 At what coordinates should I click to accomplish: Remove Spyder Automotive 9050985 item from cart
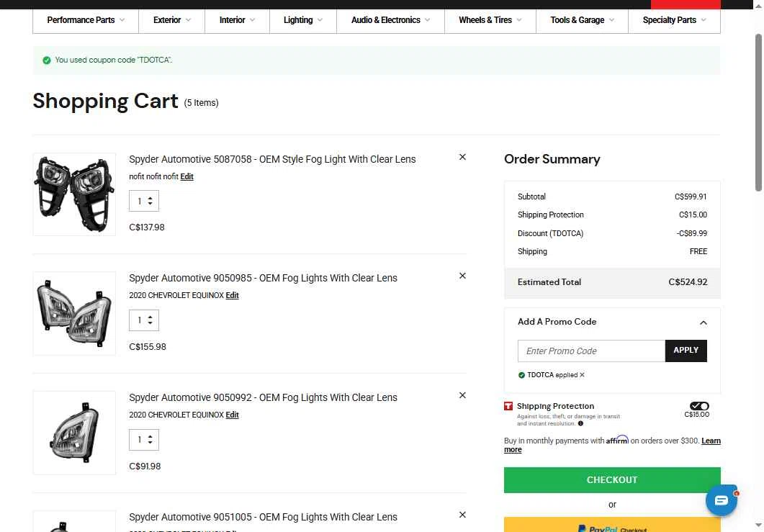tap(462, 276)
